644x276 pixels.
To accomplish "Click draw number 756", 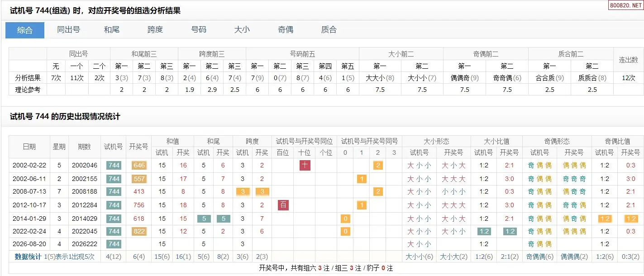I will [x=139, y=205].
